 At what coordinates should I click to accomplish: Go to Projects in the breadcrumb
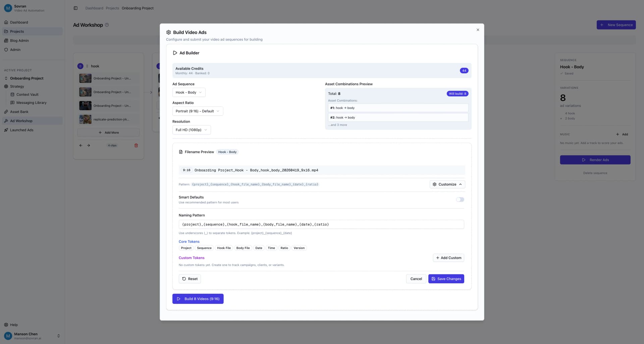click(x=112, y=8)
